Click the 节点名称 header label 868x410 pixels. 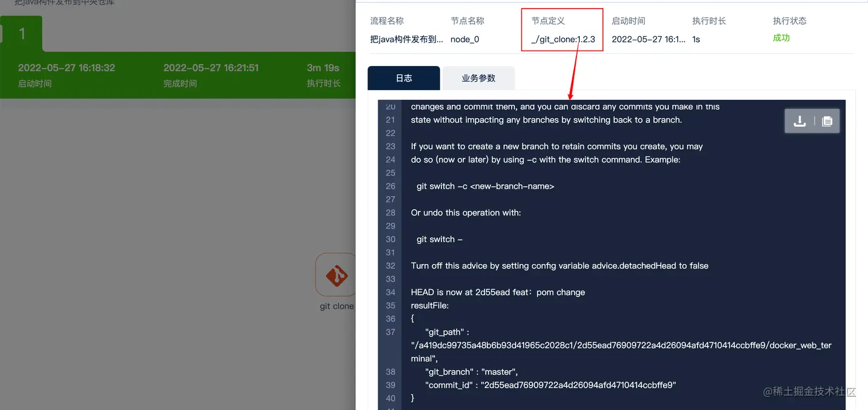coord(467,21)
